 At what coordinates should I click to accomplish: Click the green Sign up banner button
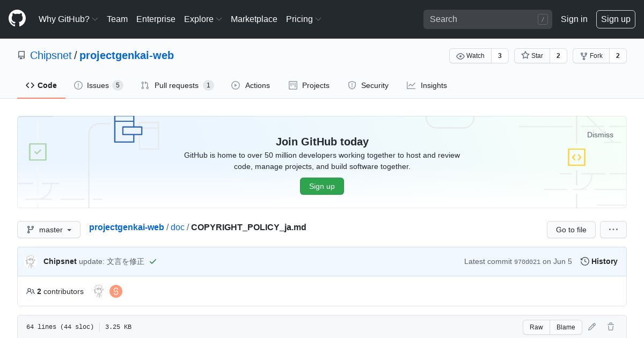click(322, 186)
